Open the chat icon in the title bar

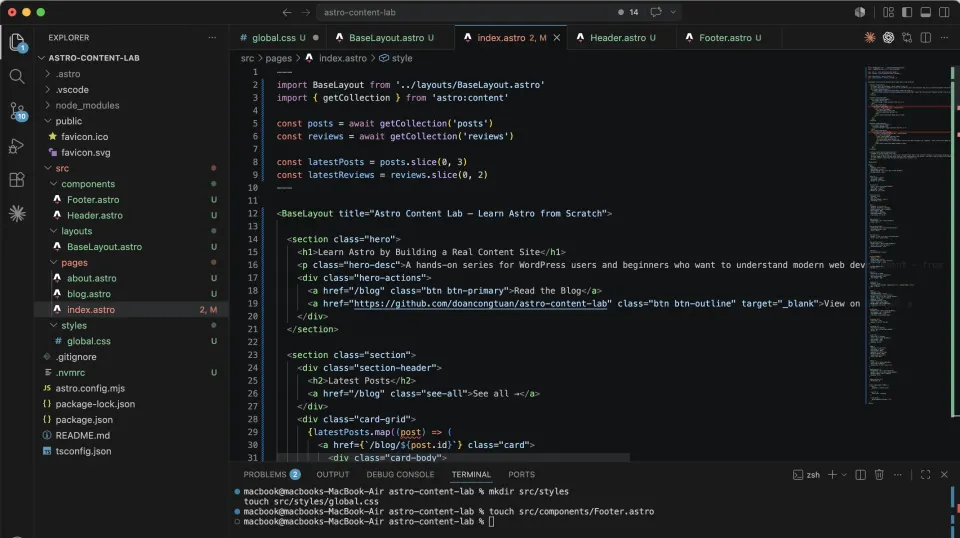pos(656,12)
